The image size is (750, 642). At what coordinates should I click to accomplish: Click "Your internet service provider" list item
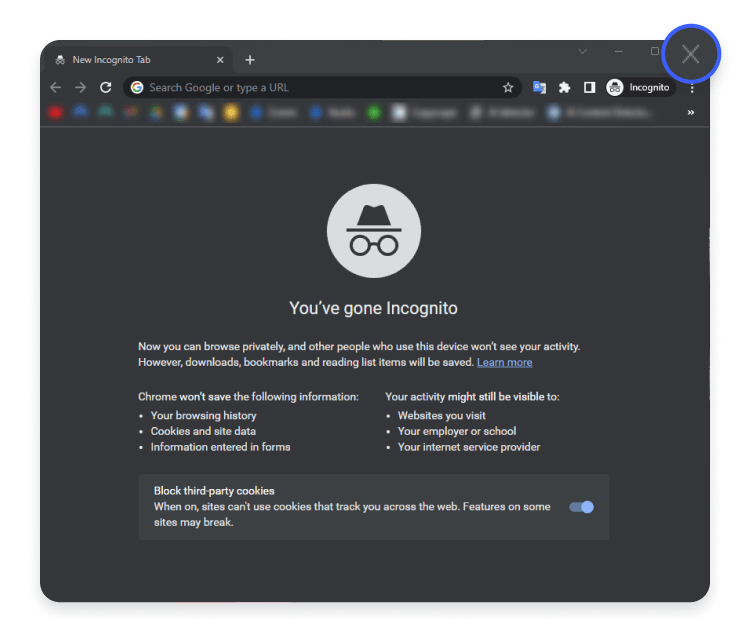coord(469,447)
